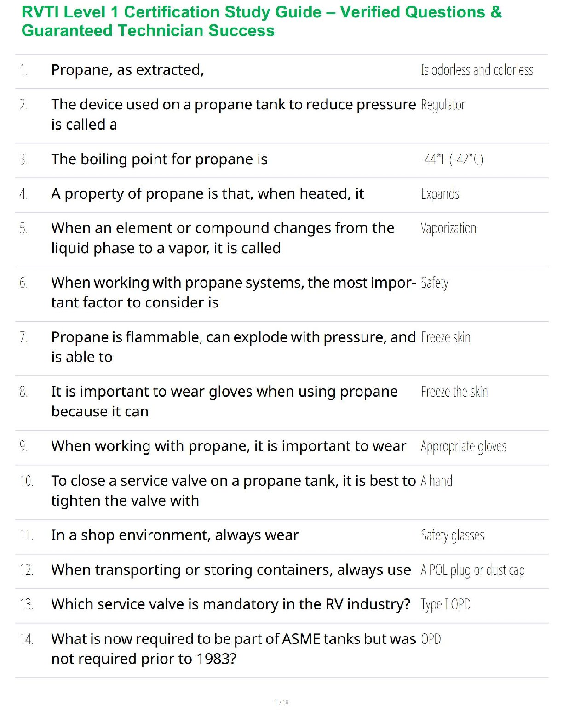
Task: Click the RVTI Level 1 study guide title
Action: (x=261, y=21)
